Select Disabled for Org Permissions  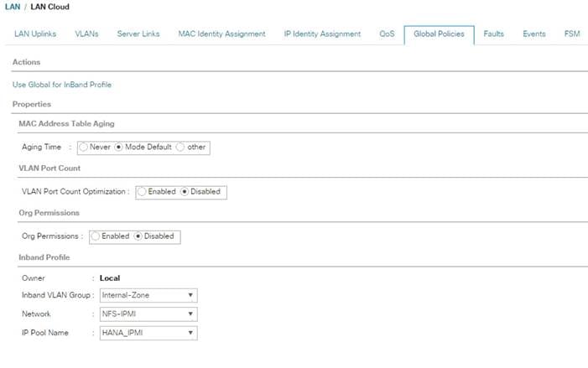click(138, 236)
